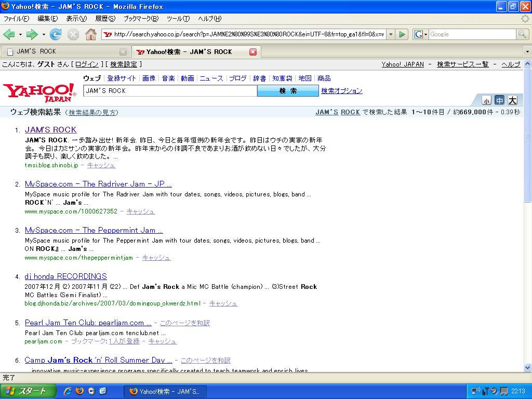This screenshot has height=399, width=532.
Task: Click the Firefox throbber activity icon
Action: click(525, 19)
